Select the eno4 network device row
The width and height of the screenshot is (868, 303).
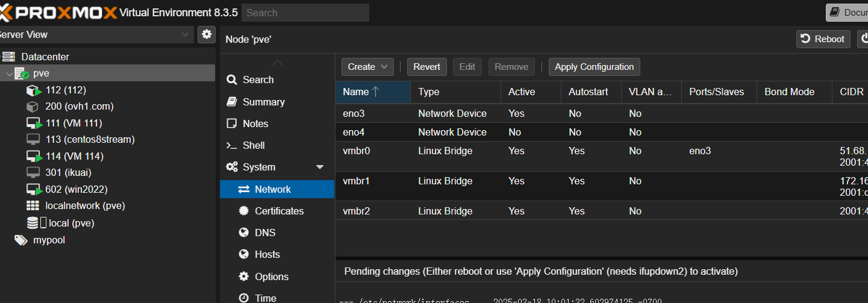point(602,132)
